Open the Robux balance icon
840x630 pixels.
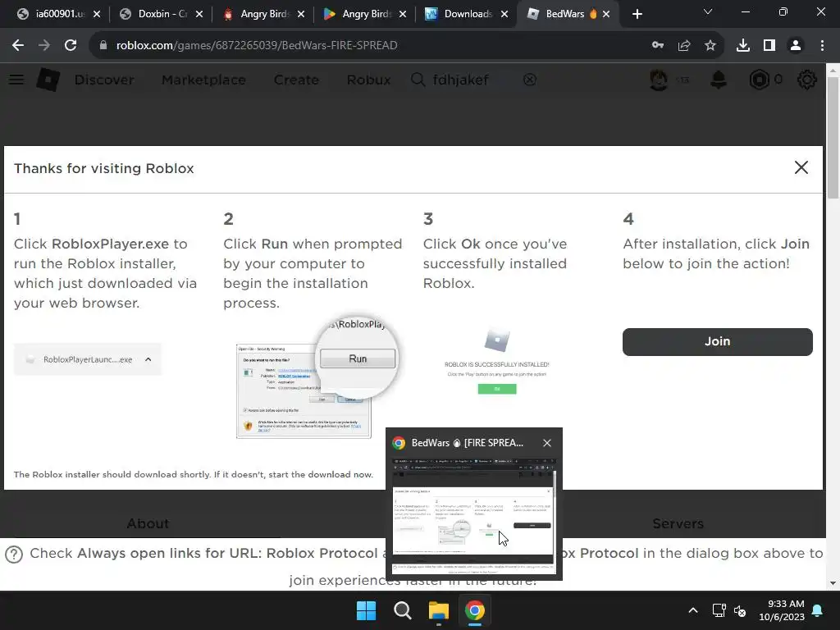759,80
